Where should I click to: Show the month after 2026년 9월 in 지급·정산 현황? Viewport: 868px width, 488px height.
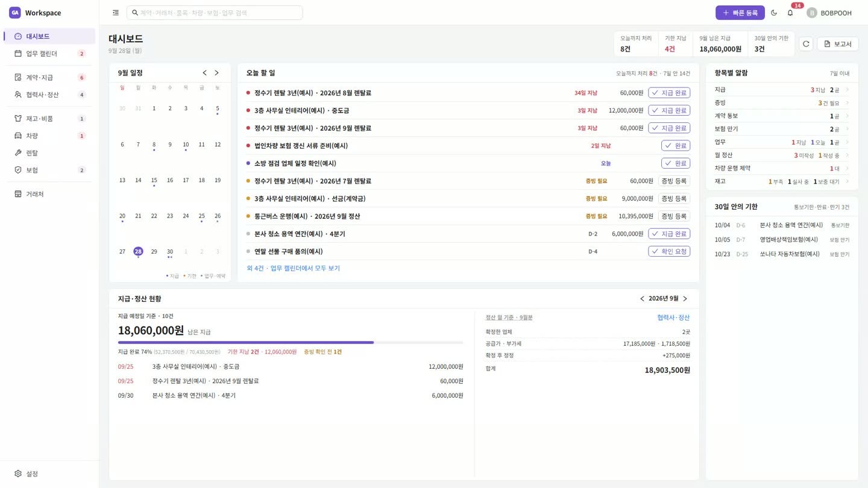[x=685, y=298]
